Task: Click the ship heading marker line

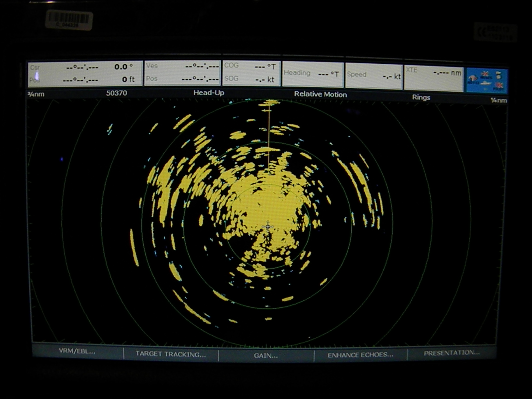Action: click(269, 136)
